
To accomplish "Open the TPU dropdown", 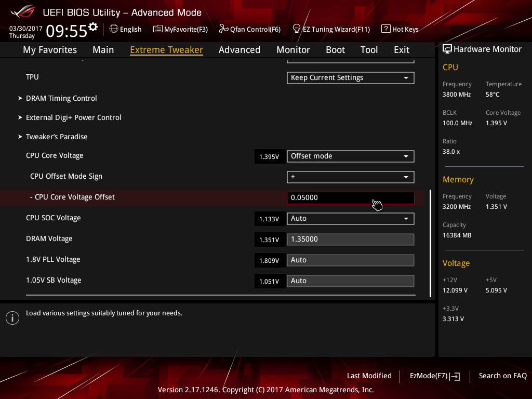I will [x=350, y=78].
